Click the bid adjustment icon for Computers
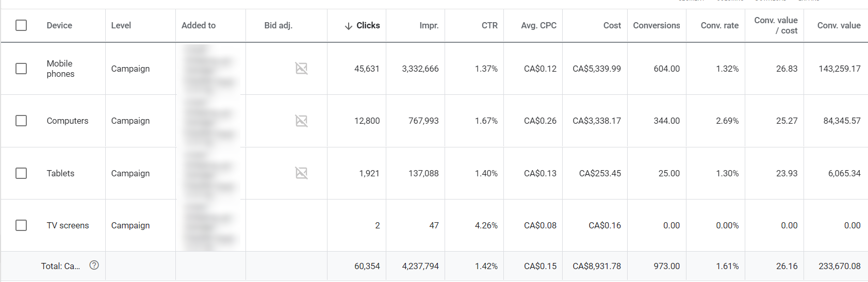Viewport: 868px width, 282px height. [301, 121]
